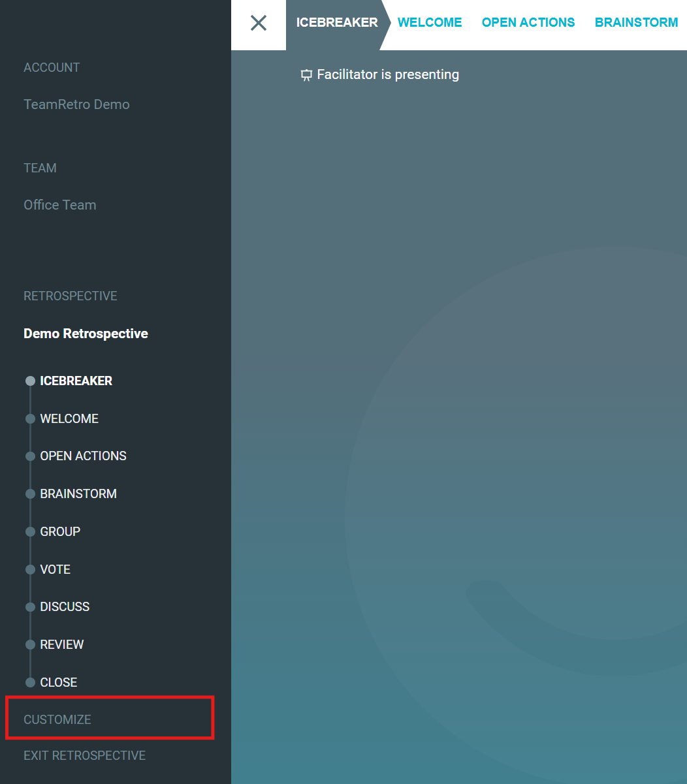Click the ACCOUNT section heading
The width and height of the screenshot is (687, 784).
tap(52, 67)
